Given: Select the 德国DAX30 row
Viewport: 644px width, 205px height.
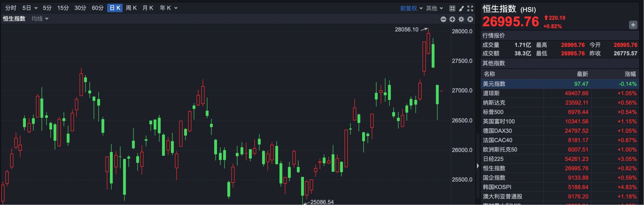Looking at the screenshot, I should [x=560, y=131].
